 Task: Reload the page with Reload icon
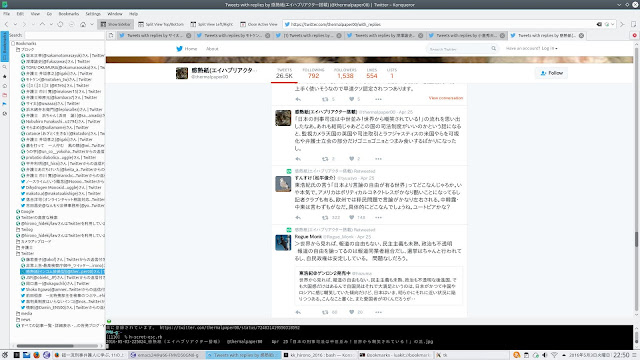click(x=60, y=24)
